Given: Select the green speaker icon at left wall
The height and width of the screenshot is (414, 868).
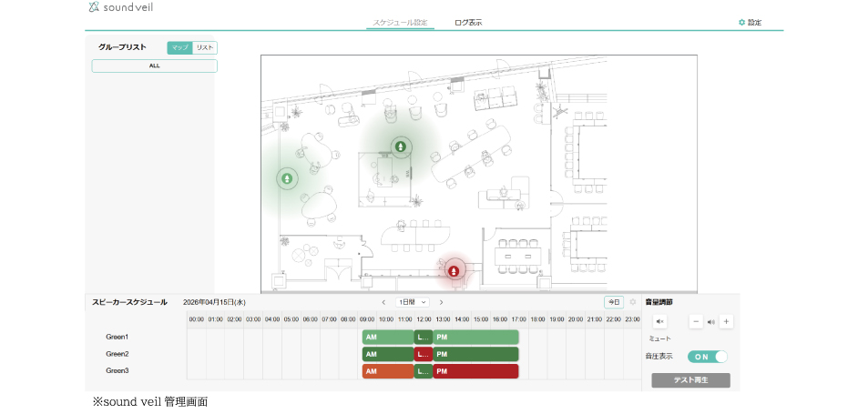Looking at the screenshot, I should tap(287, 178).
